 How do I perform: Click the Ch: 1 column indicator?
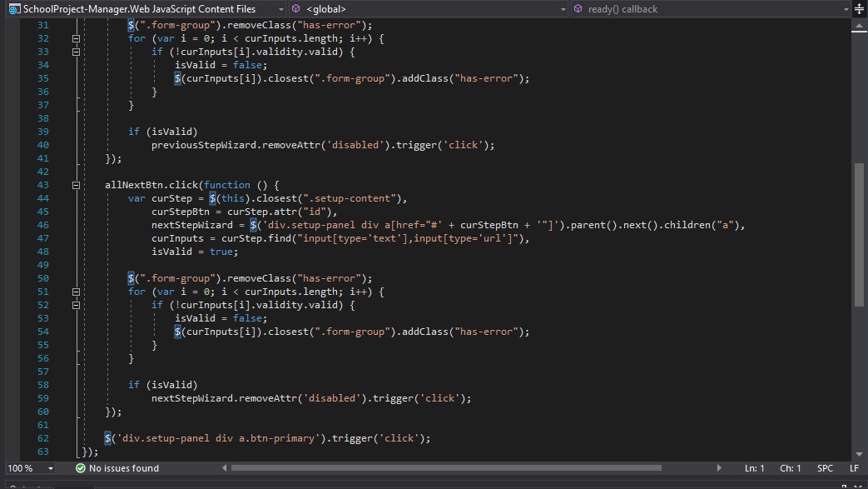tap(791, 468)
